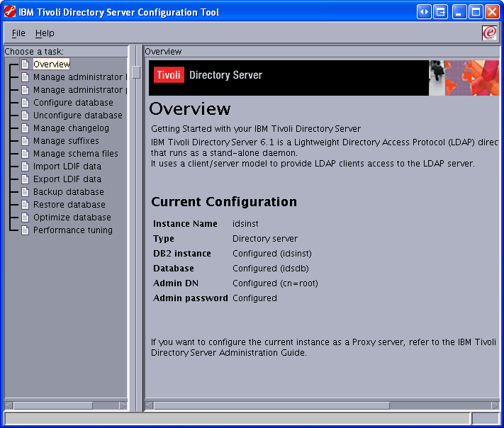The width and height of the screenshot is (504, 428).
Task: Click the Database value Configured (idsdb)
Action: 270,269
